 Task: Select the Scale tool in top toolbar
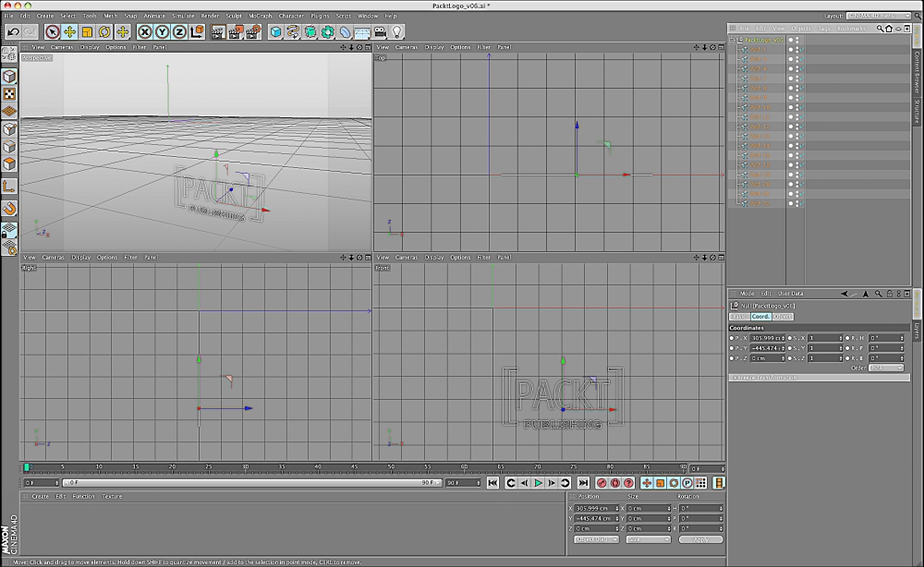(x=87, y=31)
